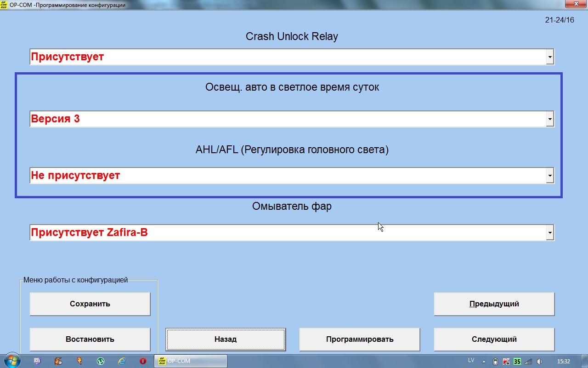Image resolution: width=588 pixels, height=368 pixels.
Task: Click the Востановить button
Action: (90, 339)
